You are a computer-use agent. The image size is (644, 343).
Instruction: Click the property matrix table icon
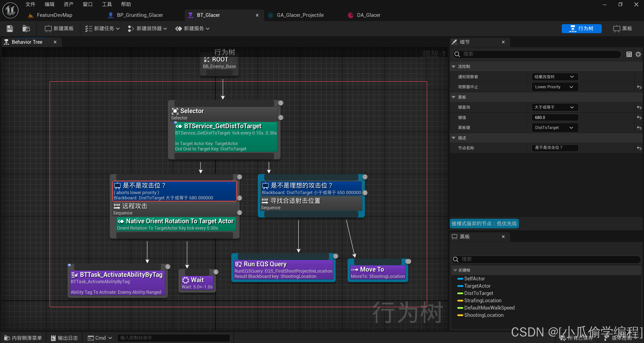pyautogui.click(x=629, y=54)
